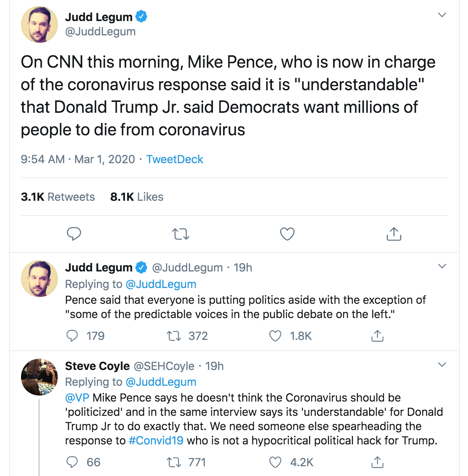Screen dimensions: 468x476
Task: View the 8.1K Likes list
Action: tap(137, 197)
